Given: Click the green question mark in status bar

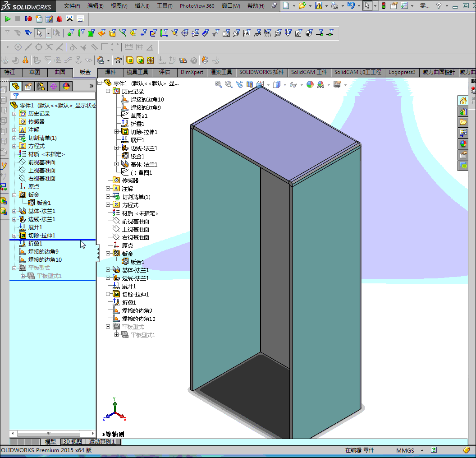Looking at the screenshot, I should pos(434,450).
